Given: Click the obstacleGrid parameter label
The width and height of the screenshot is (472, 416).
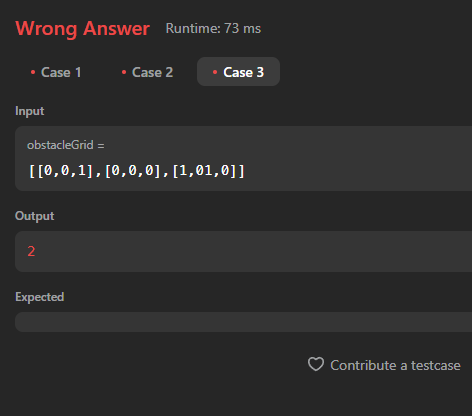Looking at the screenshot, I should 66,145.
